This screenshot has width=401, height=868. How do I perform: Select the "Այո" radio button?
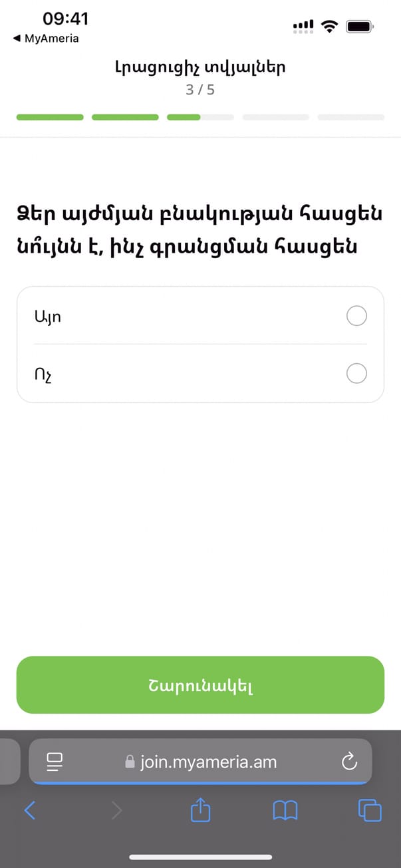[x=356, y=316]
